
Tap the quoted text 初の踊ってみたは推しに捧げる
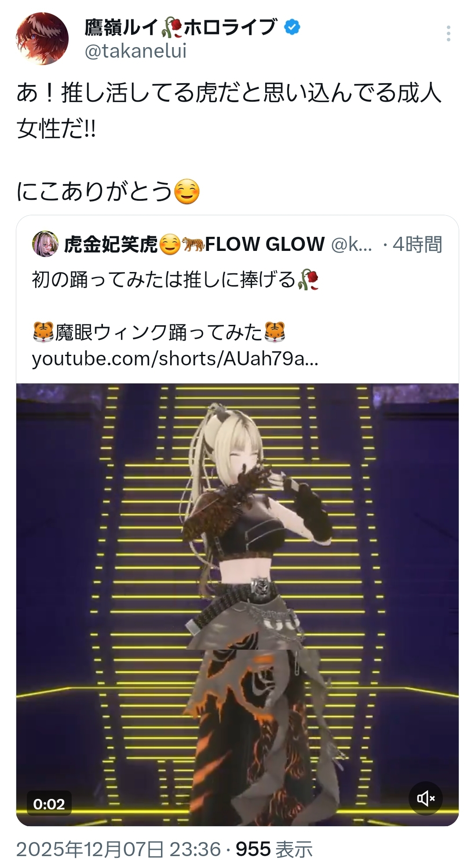(164, 280)
